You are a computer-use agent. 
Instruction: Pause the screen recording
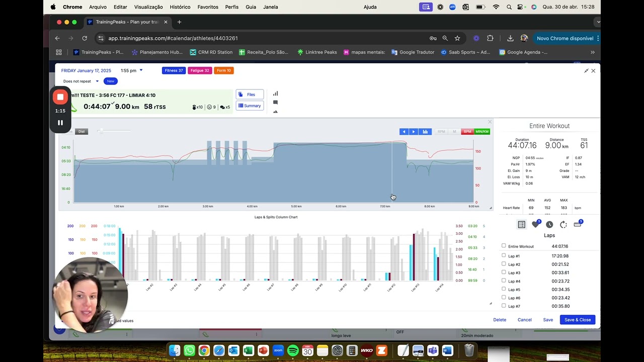click(x=60, y=123)
